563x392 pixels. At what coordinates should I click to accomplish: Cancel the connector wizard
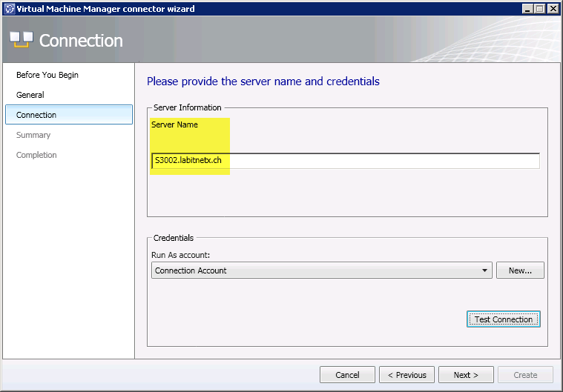point(347,375)
